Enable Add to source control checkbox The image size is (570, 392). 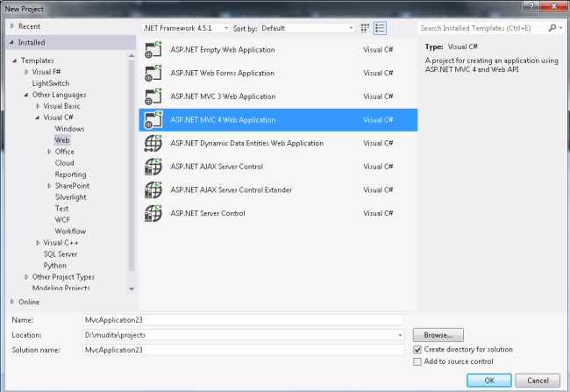(417, 361)
